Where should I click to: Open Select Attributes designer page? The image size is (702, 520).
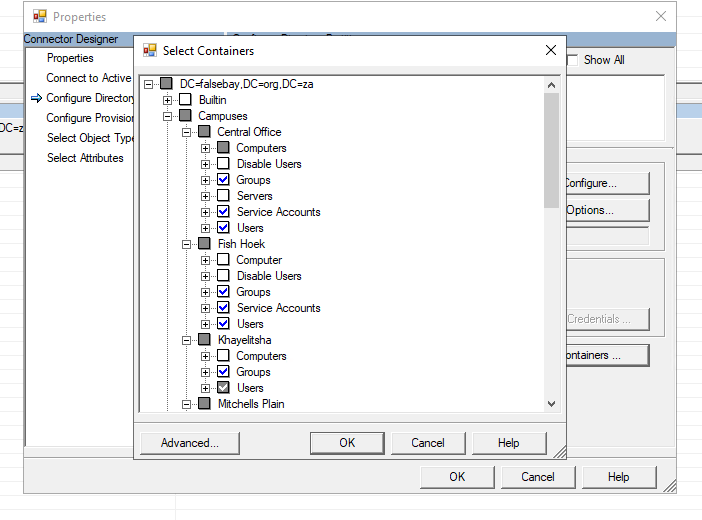pyautogui.click(x=85, y=158)
